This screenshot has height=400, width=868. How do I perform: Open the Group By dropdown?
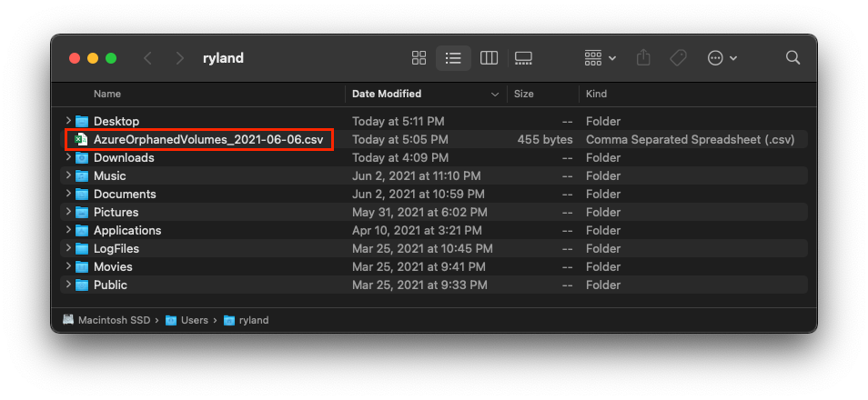[x=601, y=58]
